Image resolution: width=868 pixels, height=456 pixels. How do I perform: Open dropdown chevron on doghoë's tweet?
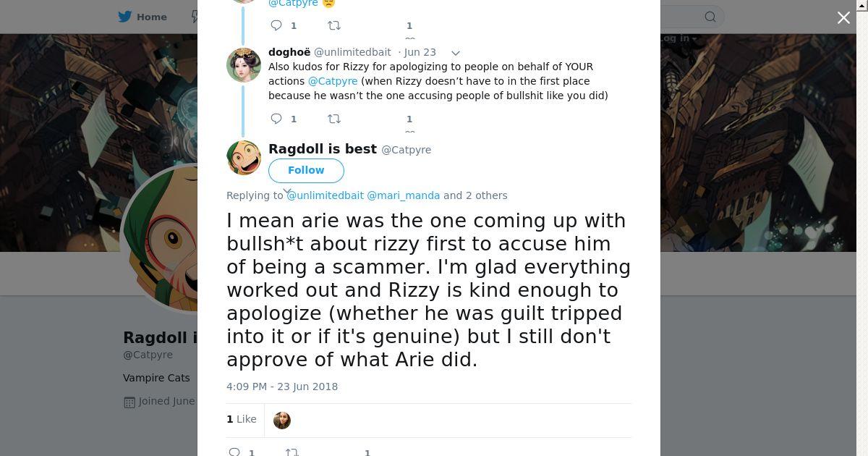456,53
